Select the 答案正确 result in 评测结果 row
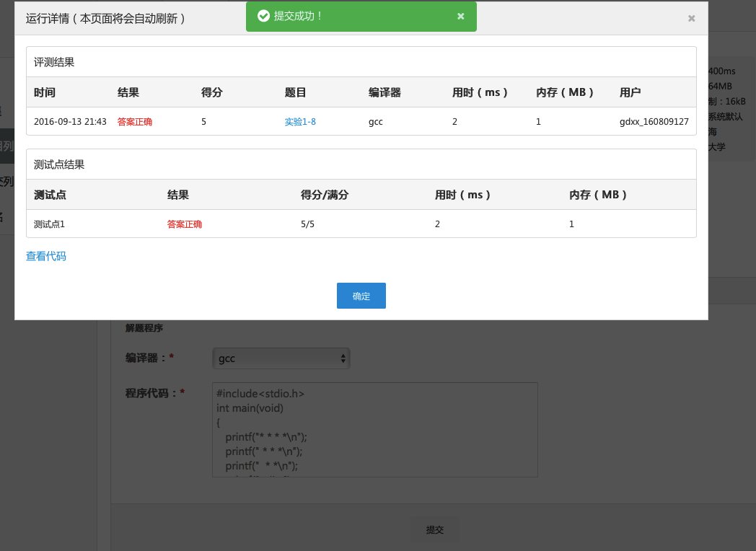 pos(134,121)
